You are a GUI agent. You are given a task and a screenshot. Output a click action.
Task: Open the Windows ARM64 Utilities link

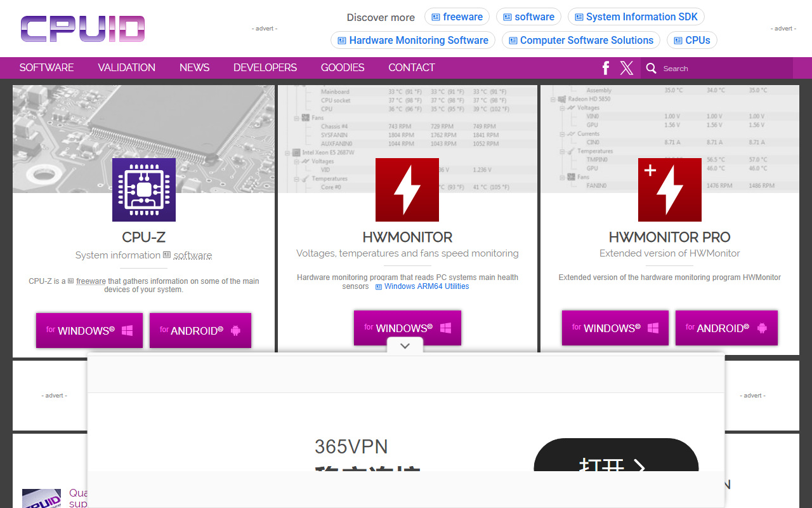click(x=422, y=286)
